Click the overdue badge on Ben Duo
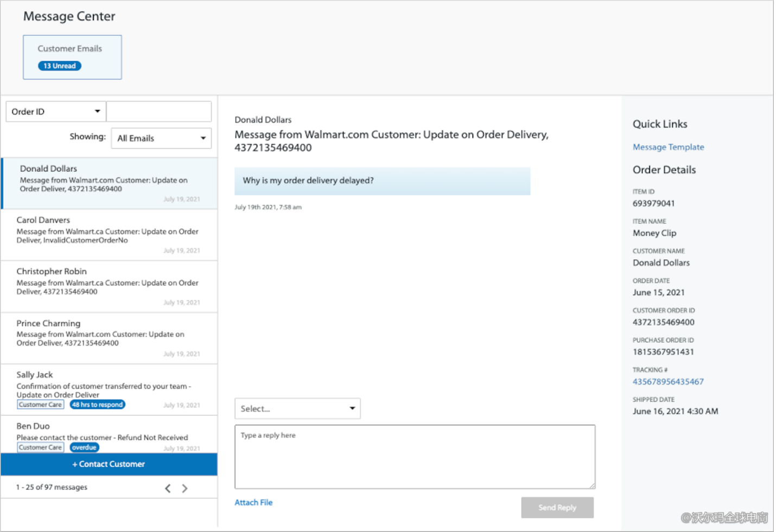This screenshot has width=776, height=532. [x=84, y=447]
